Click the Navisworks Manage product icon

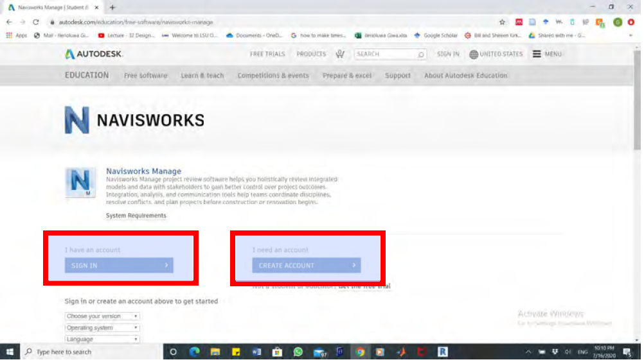tap(77, 182)
